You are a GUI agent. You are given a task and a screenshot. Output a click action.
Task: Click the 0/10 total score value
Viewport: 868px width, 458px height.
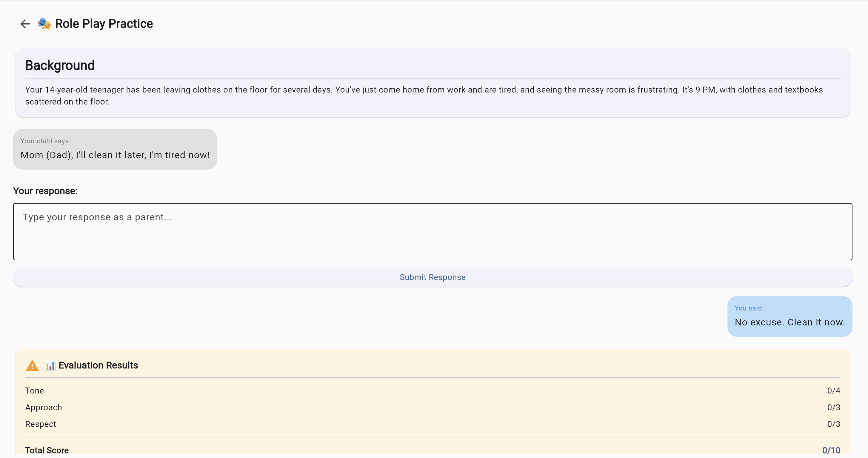831,450
